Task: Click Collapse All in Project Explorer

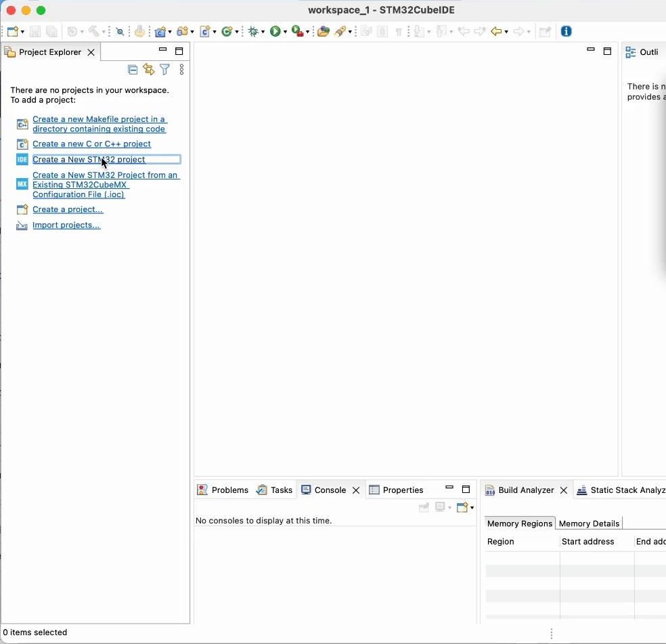Action: tap(133, 70)
